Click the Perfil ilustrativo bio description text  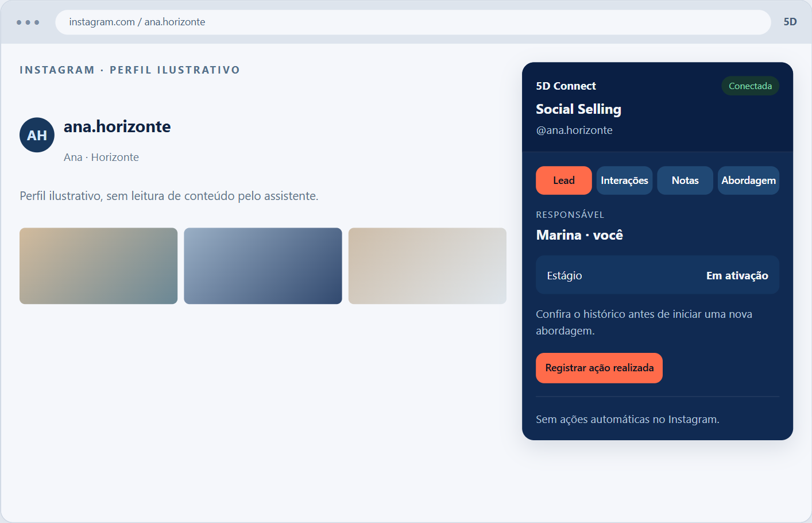(169, 196)
